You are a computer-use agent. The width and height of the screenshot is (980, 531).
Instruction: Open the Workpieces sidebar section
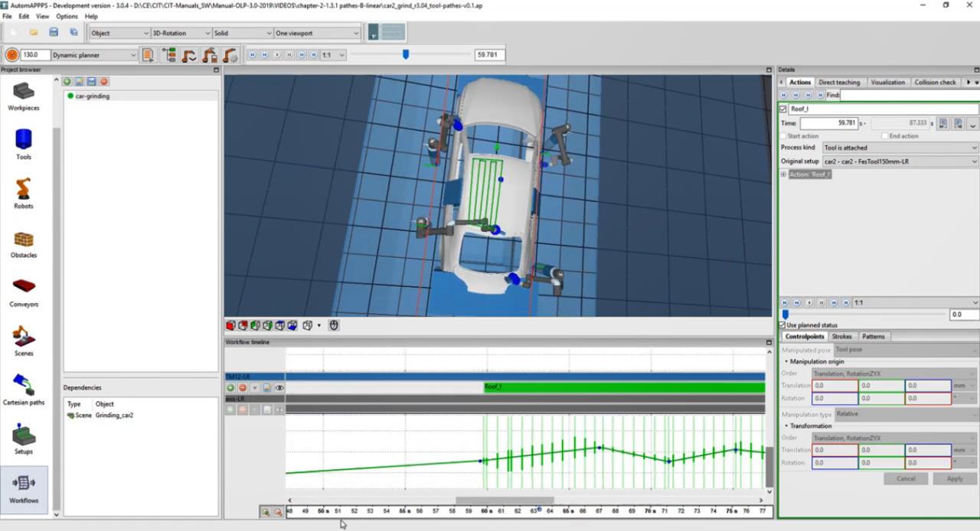pyautogui.click(x=24, y=96)
